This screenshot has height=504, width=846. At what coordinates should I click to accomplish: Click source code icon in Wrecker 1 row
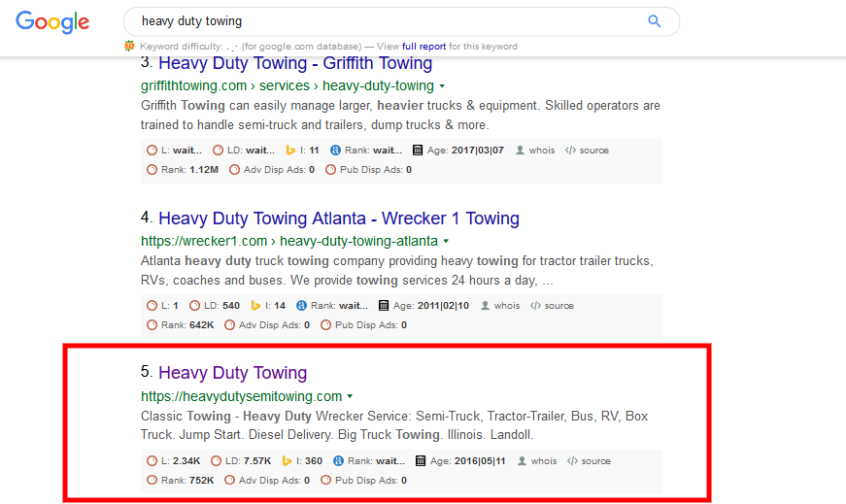coord(535,306)
